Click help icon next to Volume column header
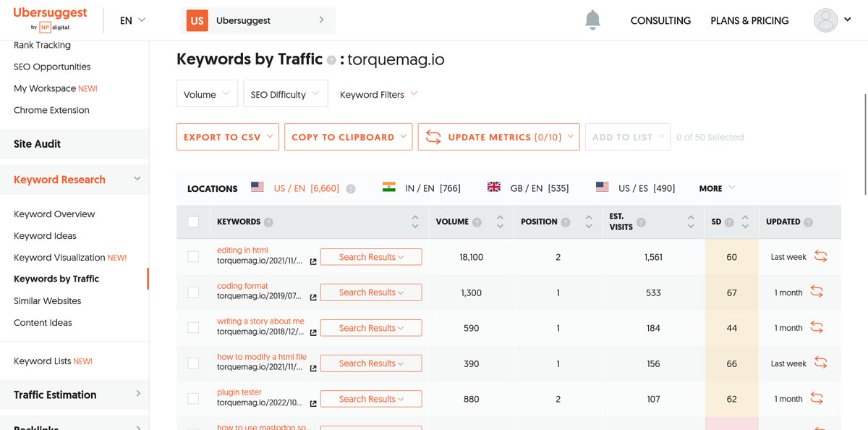 tap(477, 222)
